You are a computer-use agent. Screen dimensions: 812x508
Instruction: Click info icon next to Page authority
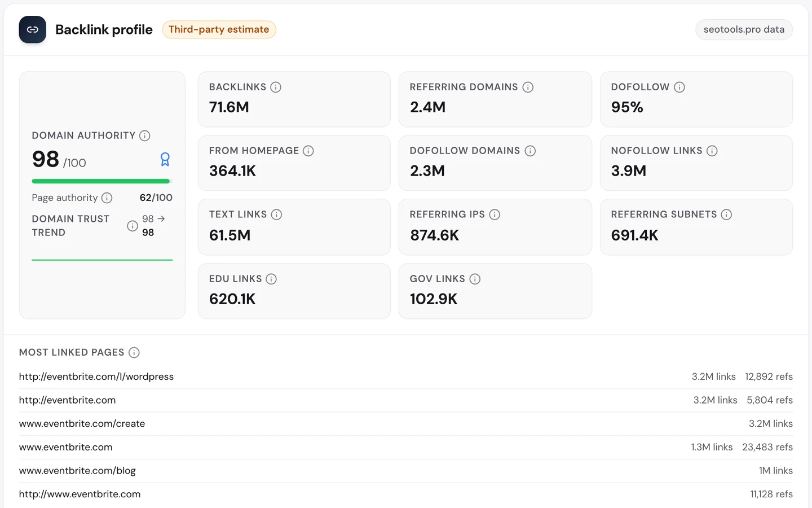(107, 198)
